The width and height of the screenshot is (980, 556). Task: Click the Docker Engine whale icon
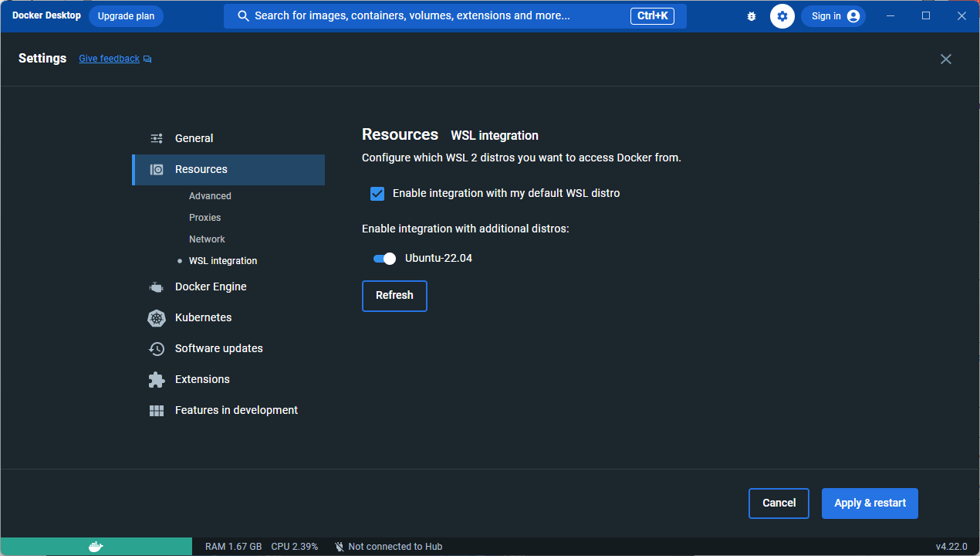pos(157,287)
